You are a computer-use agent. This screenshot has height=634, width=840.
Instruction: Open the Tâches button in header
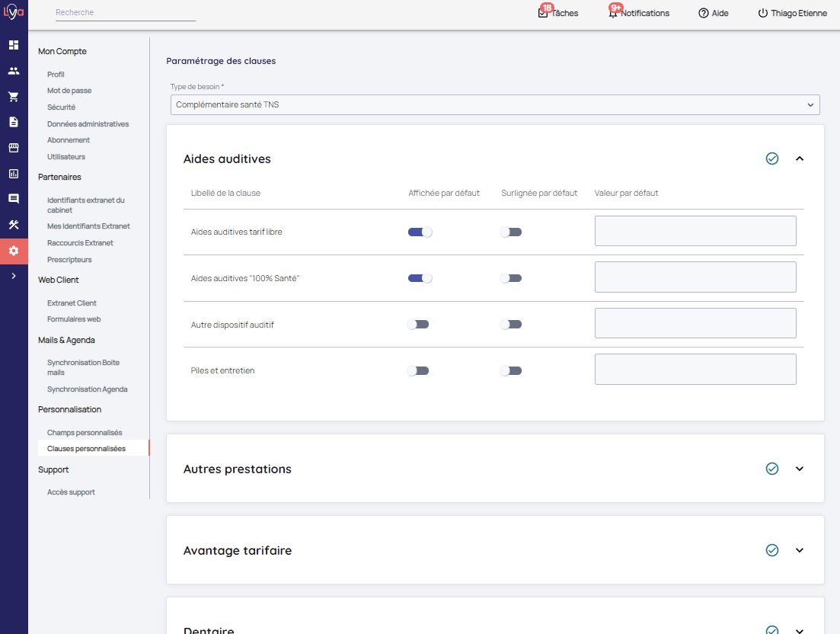[x=558, y=13]
